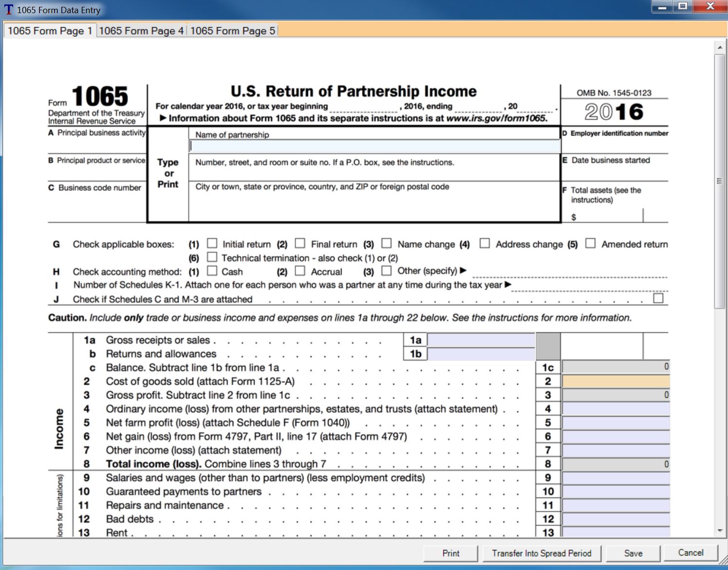Click the line 11 Repairs and maintenance field
This screenshot has width=728, height=570.
(616, 505)
